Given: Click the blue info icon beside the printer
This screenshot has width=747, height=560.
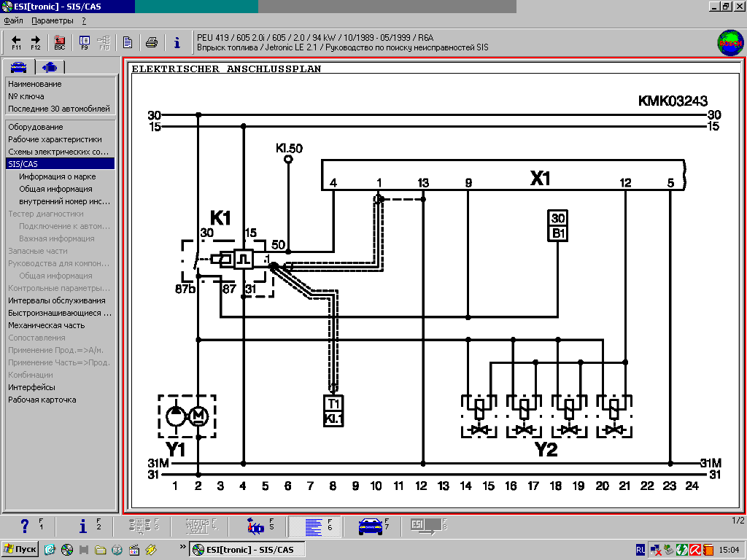Looking at the screenshot, I should (177, 42).
